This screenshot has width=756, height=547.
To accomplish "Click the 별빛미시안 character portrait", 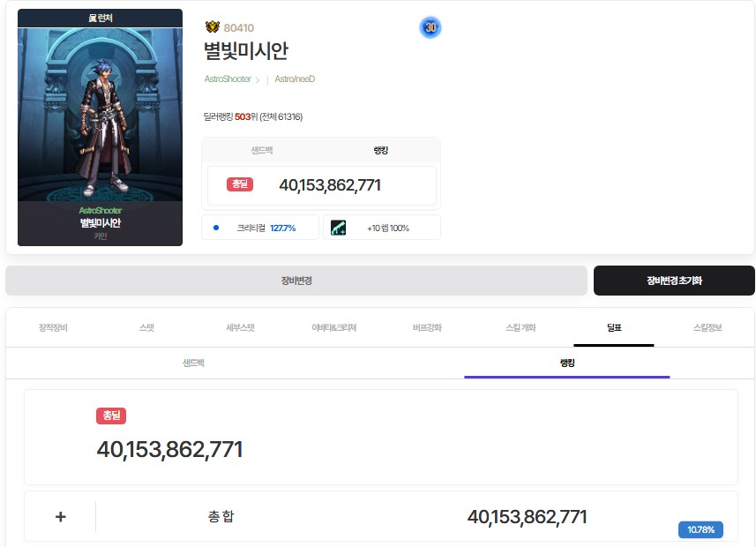I will pyautogui.click(x=100, y=115).
